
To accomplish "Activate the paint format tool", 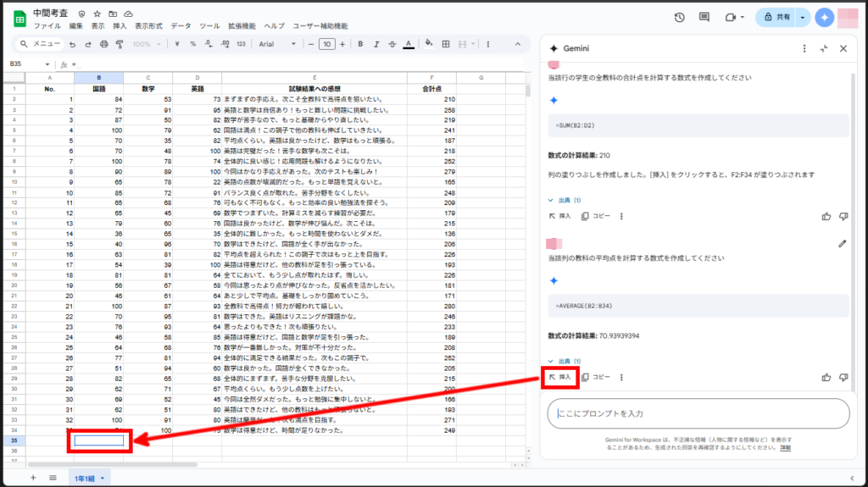I will point(120,44).
